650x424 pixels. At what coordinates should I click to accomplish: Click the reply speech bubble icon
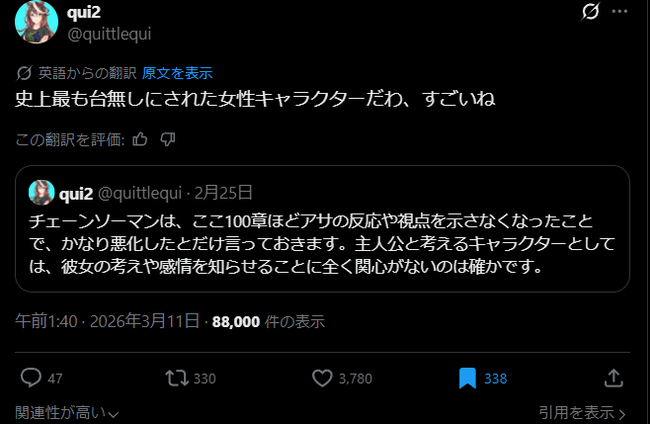pyautogui.click(x=31, y=378)
